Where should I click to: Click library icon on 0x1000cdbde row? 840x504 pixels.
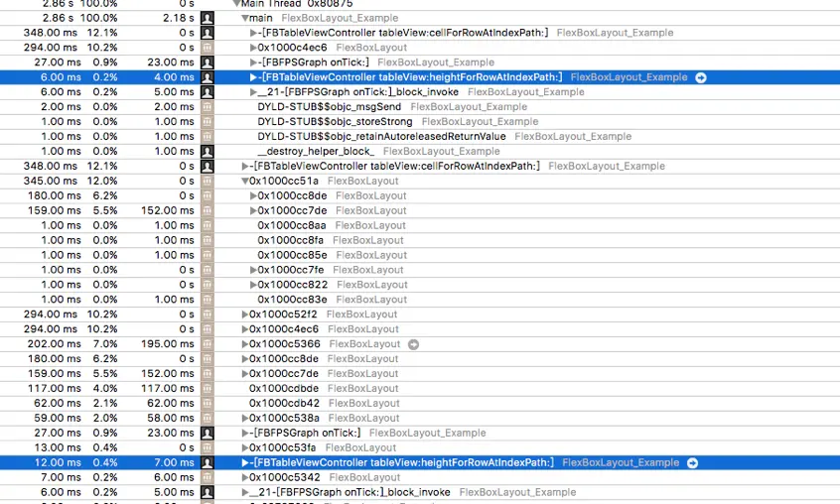pos(208,389)
